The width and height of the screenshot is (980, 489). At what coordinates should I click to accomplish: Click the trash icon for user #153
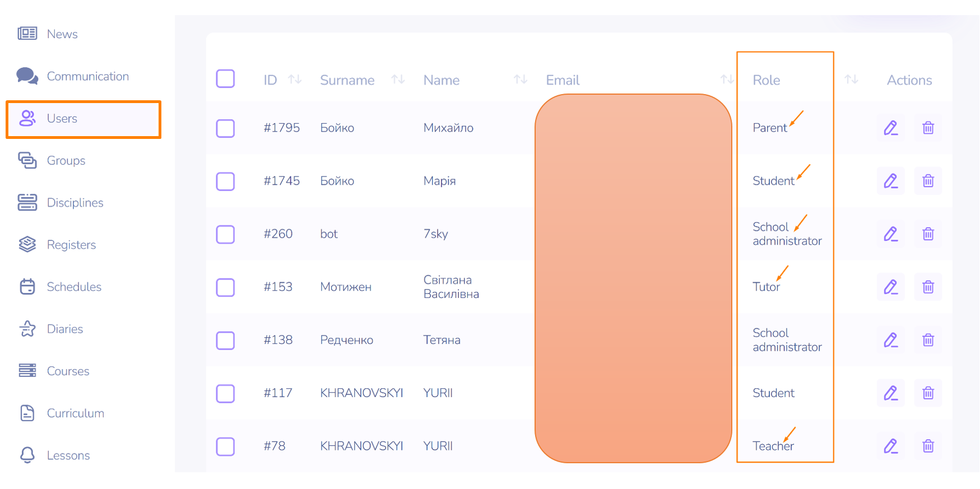click(928, 287)
